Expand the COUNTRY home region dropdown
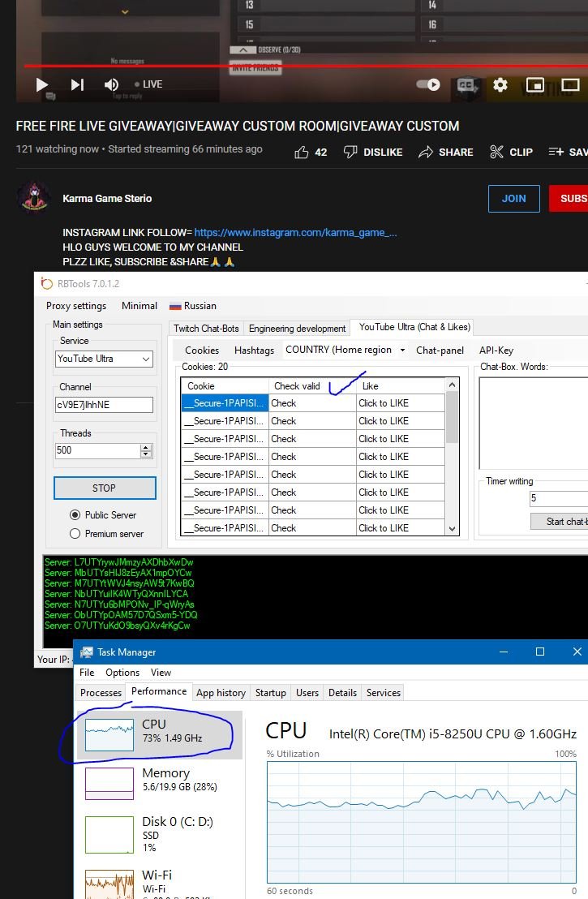 (x=402, y=350)
